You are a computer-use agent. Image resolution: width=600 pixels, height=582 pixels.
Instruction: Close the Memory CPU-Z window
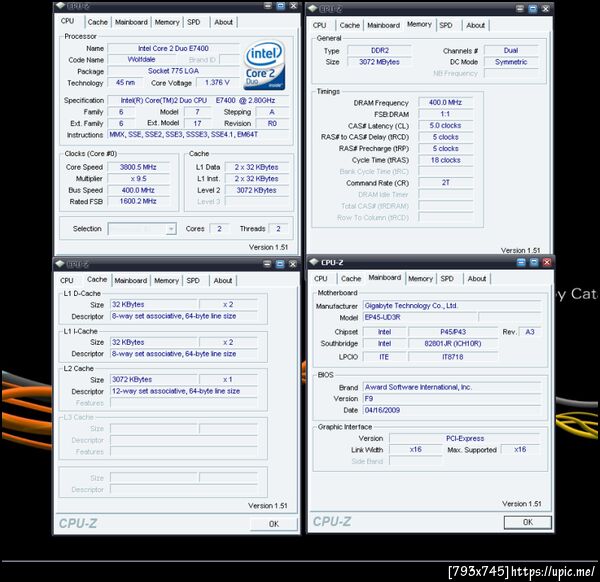point(546,8)
